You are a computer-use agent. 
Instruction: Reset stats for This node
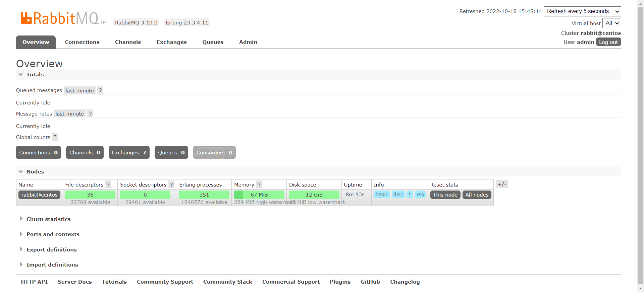445,195
